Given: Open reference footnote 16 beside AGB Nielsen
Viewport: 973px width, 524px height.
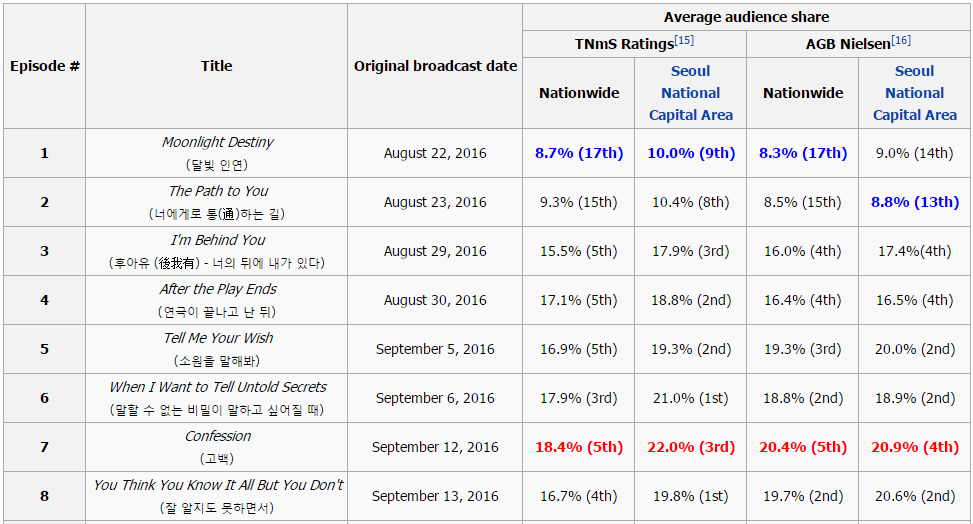Looking at the screenshot, I should [901, 40].
